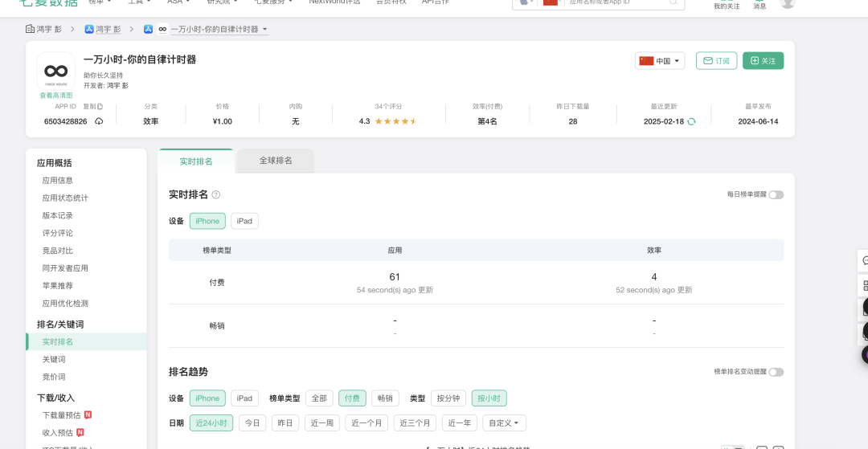Open the 自定义 date range dropdown
The image size is (868, 449).
(x=504, y=423)
